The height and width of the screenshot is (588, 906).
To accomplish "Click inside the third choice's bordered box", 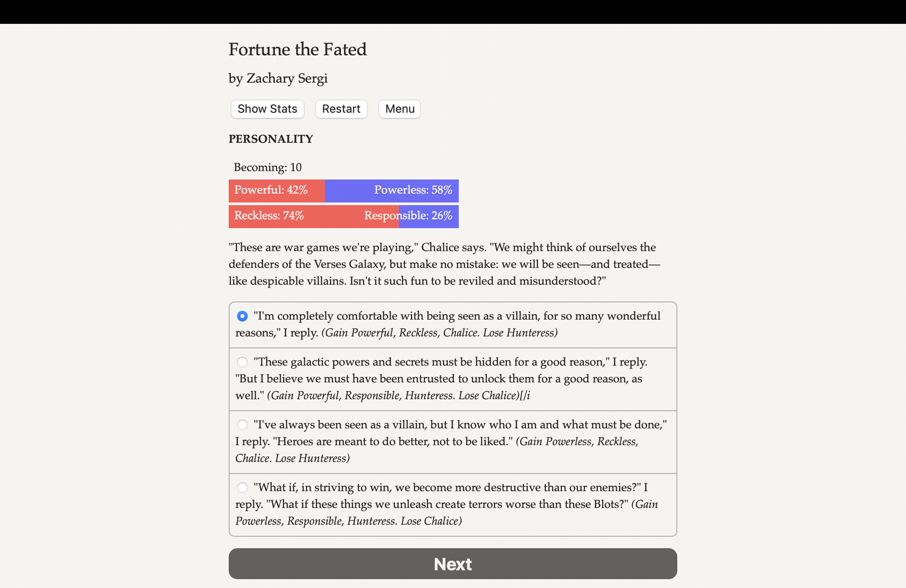I will point(452,442).
